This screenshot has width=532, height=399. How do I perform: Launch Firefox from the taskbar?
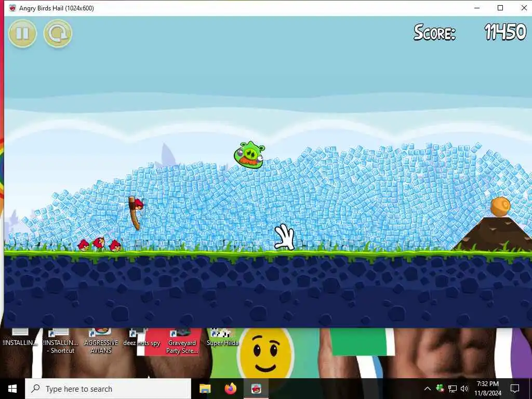[230, 389]
